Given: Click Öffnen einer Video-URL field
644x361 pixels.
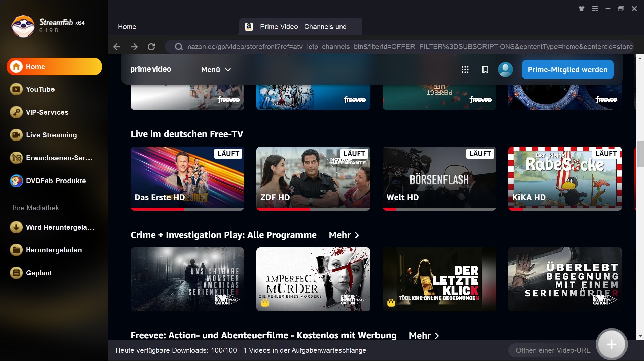Looking at the screenshot, I should point(553,350).
